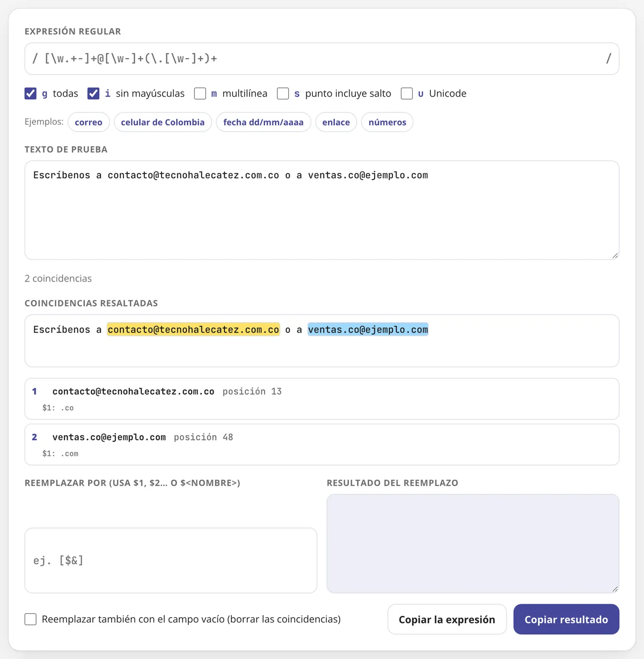Click Copiar resultado button
Screen dimensions: 644x659
[566, 619]
